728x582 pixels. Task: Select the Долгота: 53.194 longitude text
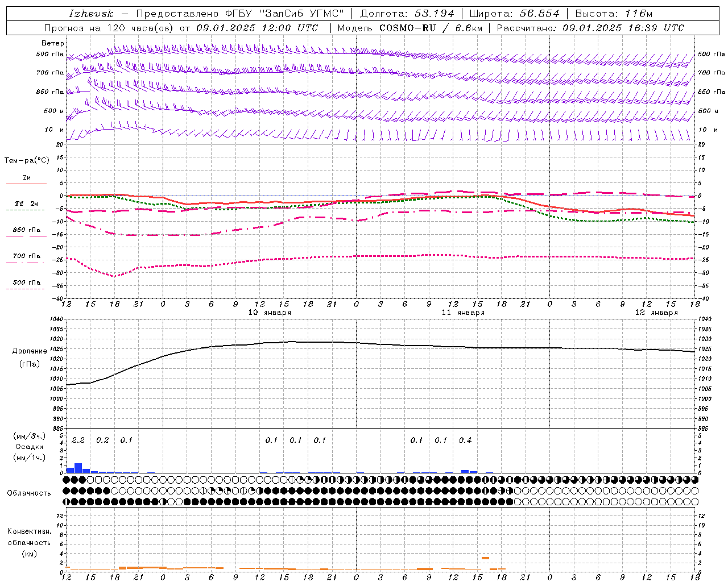407,14
